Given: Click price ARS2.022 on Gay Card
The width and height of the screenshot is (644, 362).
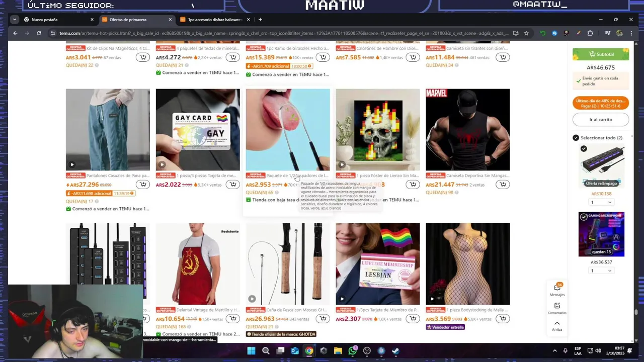Looking at the screenshot, I should point(168,185).
